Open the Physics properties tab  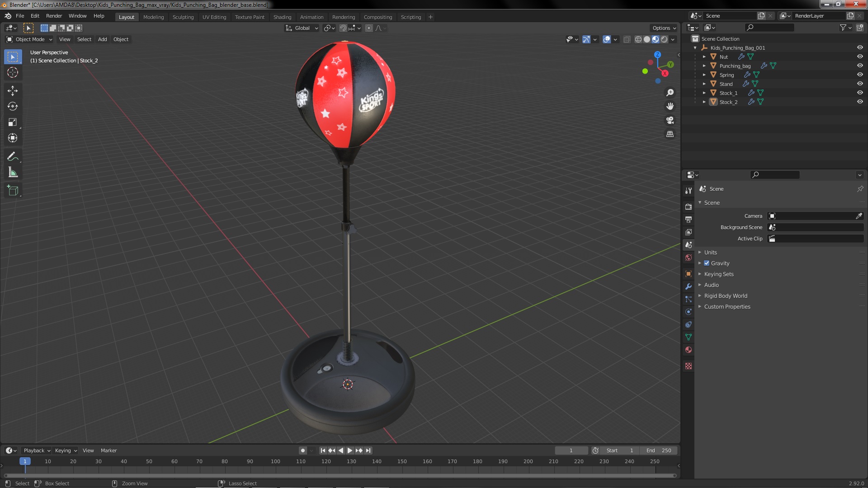click(x=688, y=312)
